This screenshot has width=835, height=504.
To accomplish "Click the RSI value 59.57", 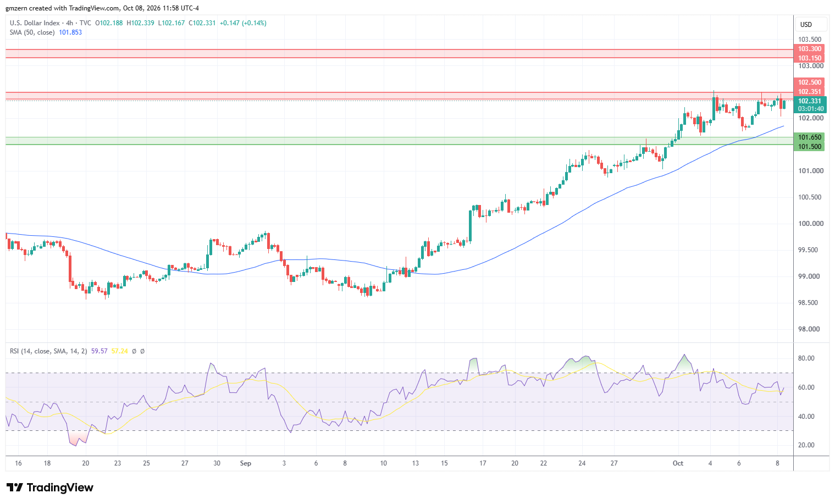I will point(99,351).
